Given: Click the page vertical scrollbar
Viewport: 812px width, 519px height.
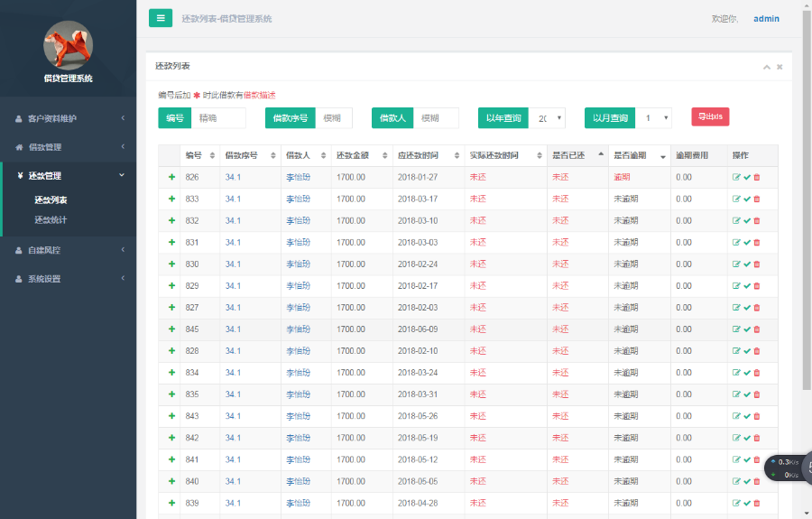Looking at the screenshot, I should 807,199.
